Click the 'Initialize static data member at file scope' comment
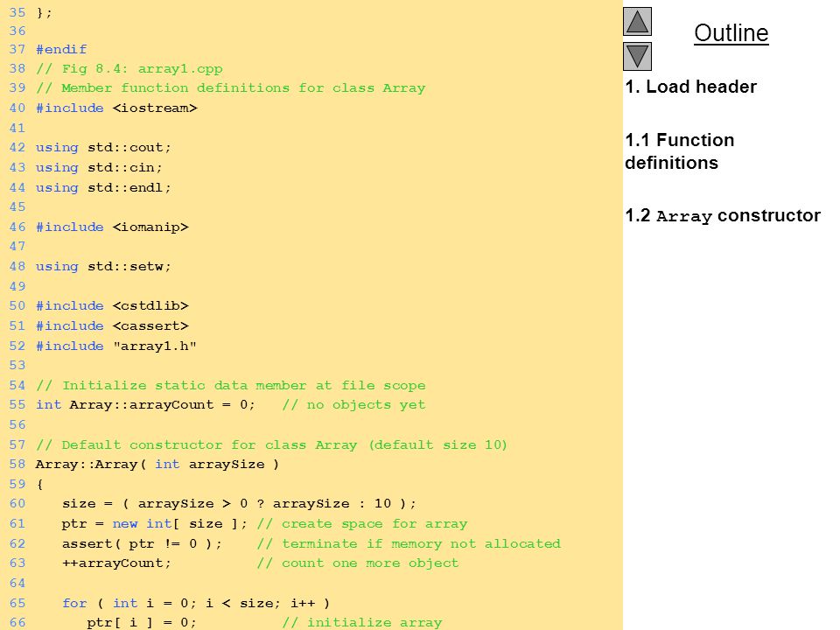840x630 pixels. point(231,386)
